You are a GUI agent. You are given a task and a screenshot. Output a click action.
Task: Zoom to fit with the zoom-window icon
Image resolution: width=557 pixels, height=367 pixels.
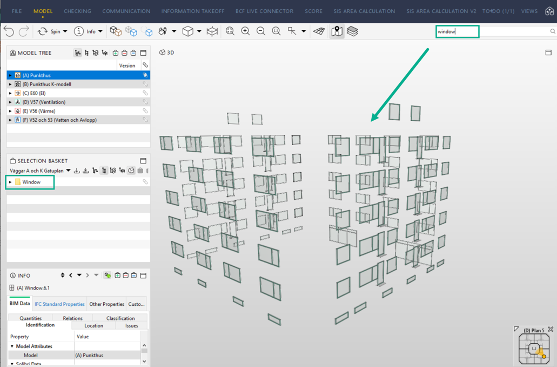coord(230,31)
